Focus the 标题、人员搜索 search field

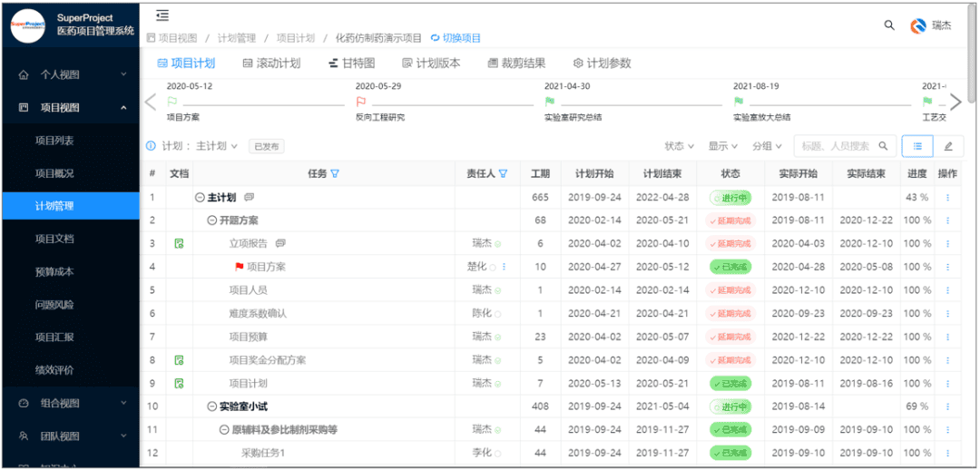[845, 145]
